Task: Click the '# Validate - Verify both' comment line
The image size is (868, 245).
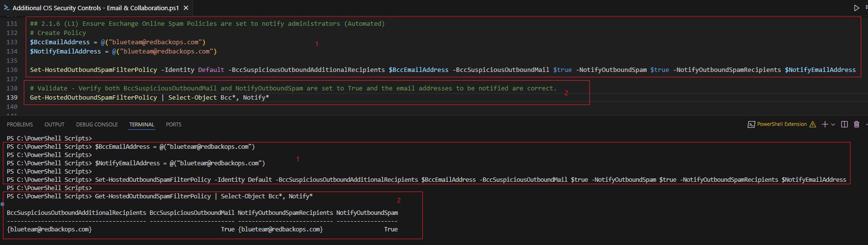Action: pos(293,88)
